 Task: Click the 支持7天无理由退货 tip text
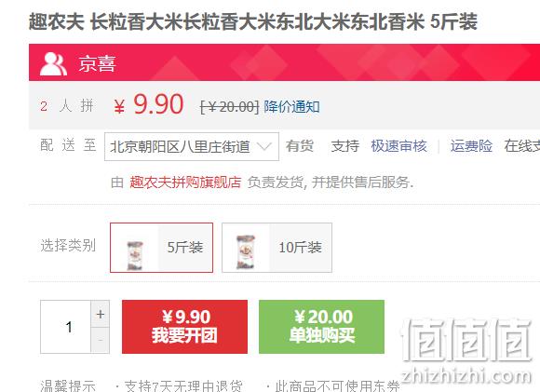pos(183,385)
